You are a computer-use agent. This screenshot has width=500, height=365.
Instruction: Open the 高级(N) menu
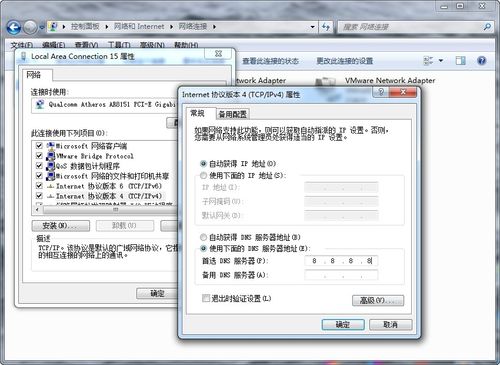click(x=152, y=45)
